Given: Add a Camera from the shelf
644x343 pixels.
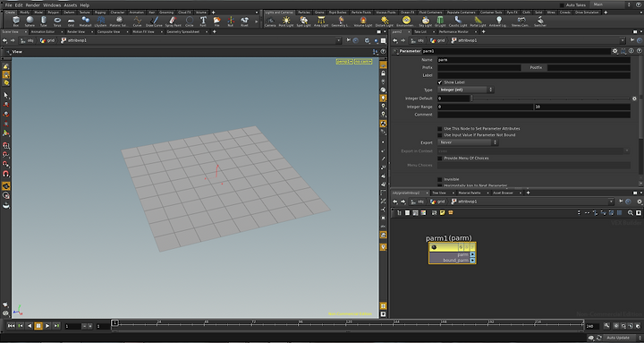Looking at the screenshot, I should pyautogui.click(x=270, y=21).
